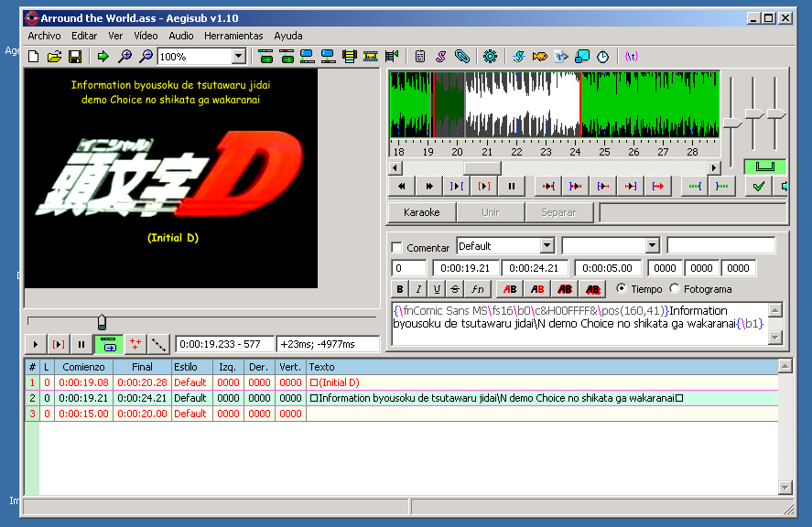Choose shadow color with last AB button

pyautogui.click(x=592, y=289)
